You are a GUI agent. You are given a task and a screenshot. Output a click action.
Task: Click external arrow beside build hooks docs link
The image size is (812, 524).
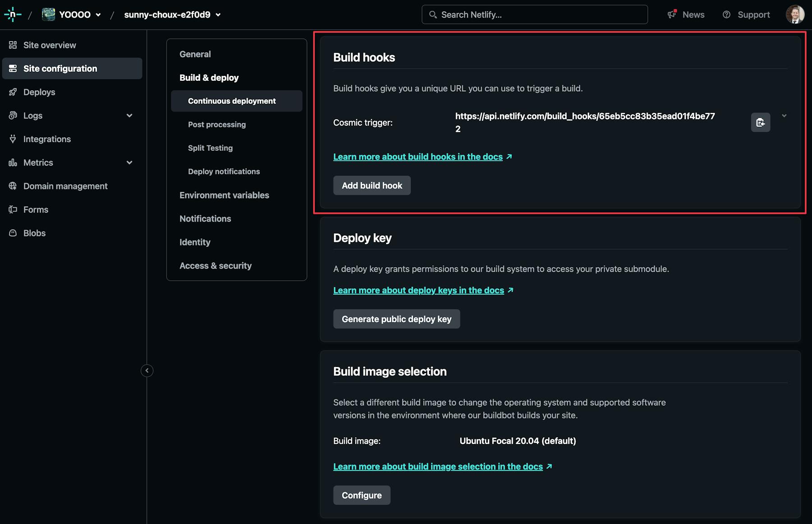tap(509, 157)
